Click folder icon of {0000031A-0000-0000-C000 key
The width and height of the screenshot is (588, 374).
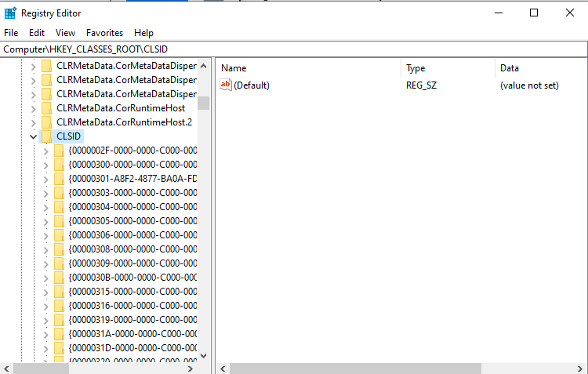[59, 334]
